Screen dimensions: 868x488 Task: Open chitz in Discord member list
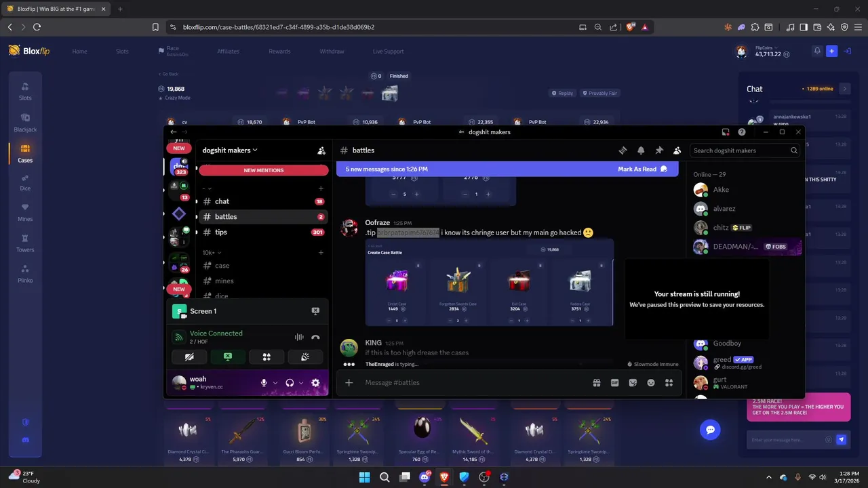746,228
